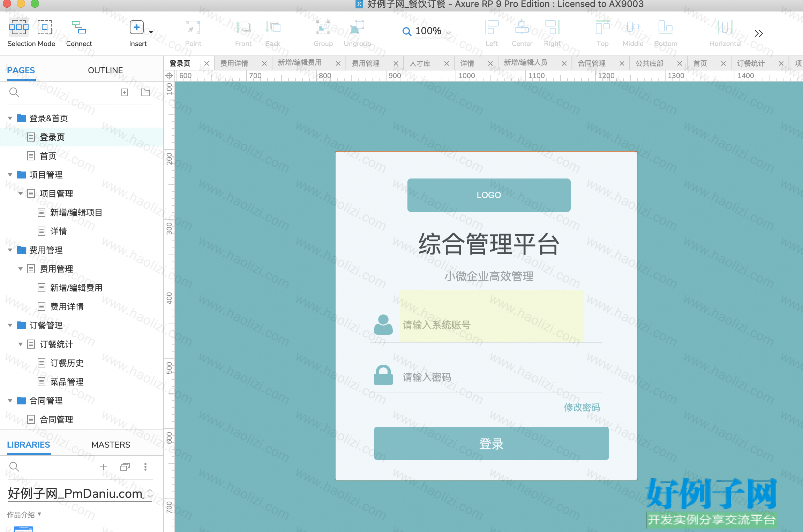Click Align Right icon

(x=553, y=27)
